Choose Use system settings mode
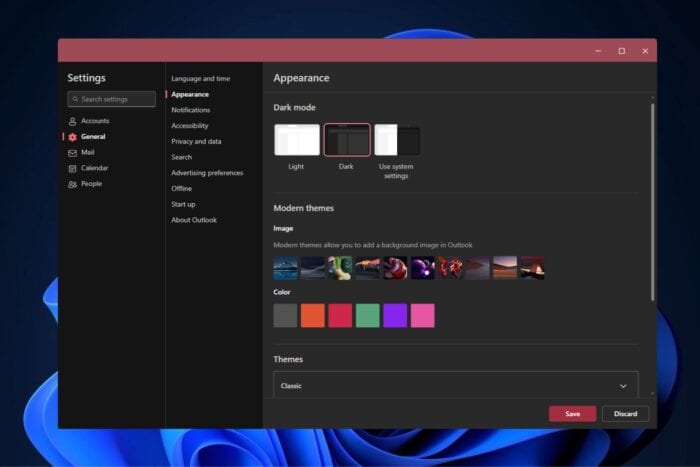The height and width of the screenshot is (467, 700). [397, 140]
